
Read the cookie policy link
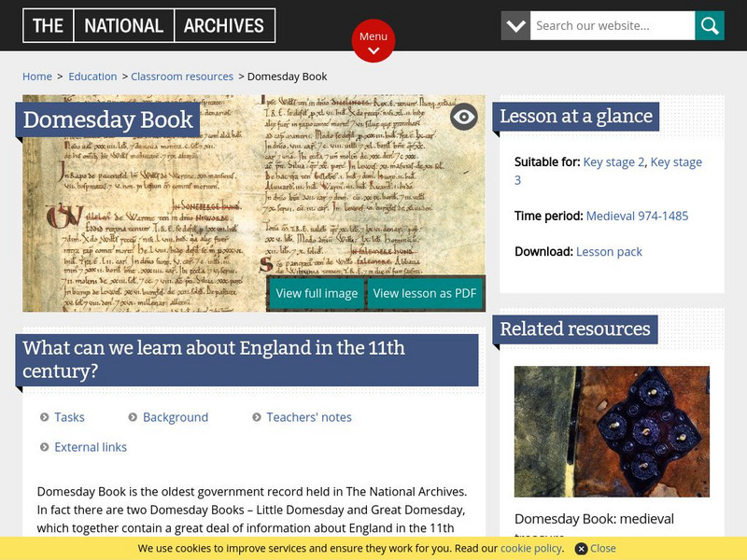(531, 549)
